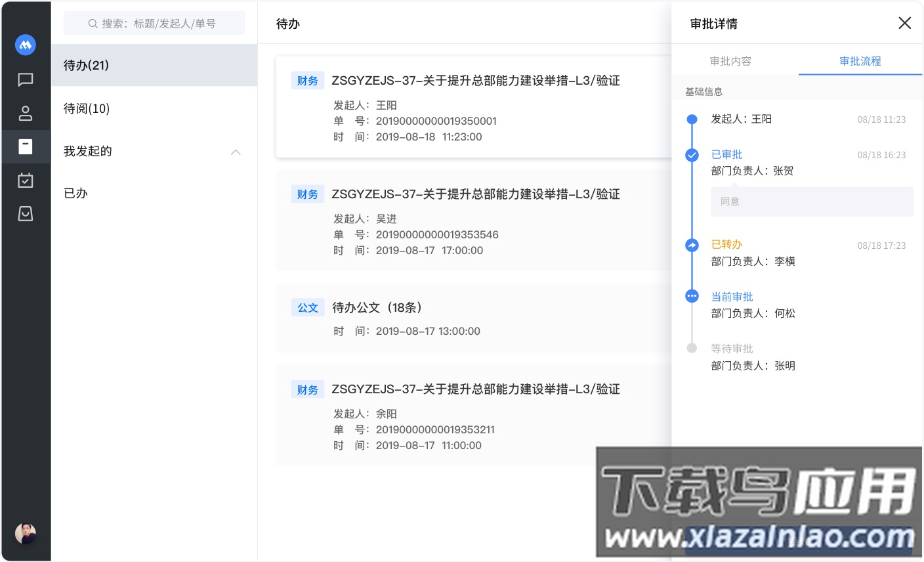Open the contacts icon in left sidebar
The image size is (924, 562).
pyautogui.click(x=26, y=113)
